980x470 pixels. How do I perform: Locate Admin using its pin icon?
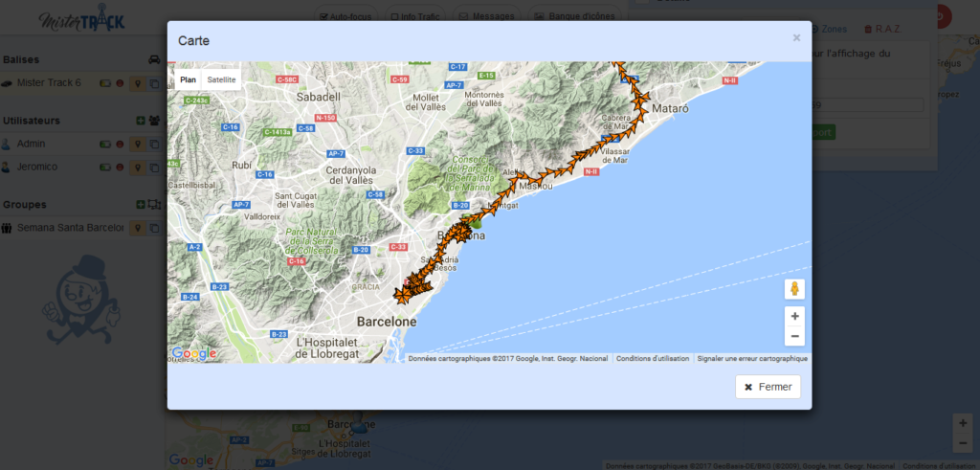[x=138, y=145]
